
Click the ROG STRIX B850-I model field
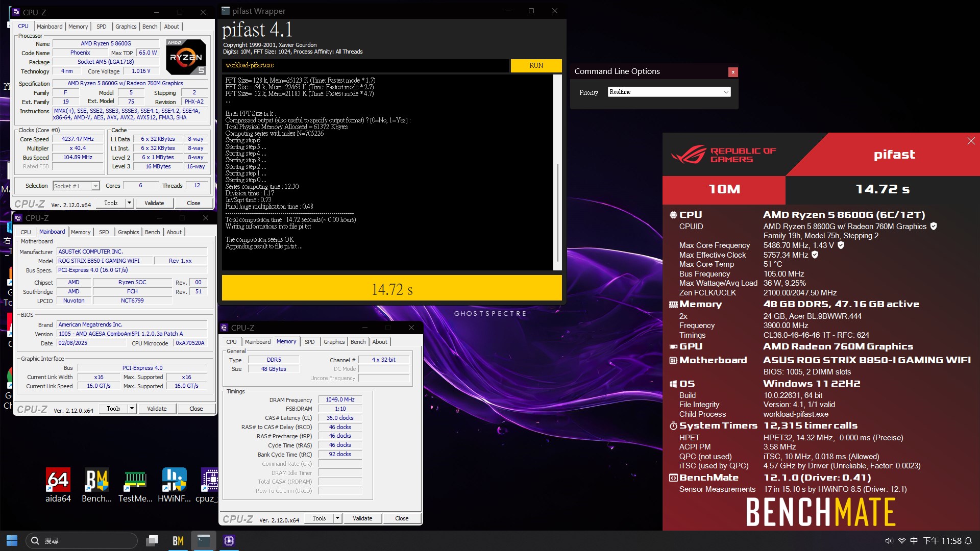pyautogui.click(x=105, y=261)
